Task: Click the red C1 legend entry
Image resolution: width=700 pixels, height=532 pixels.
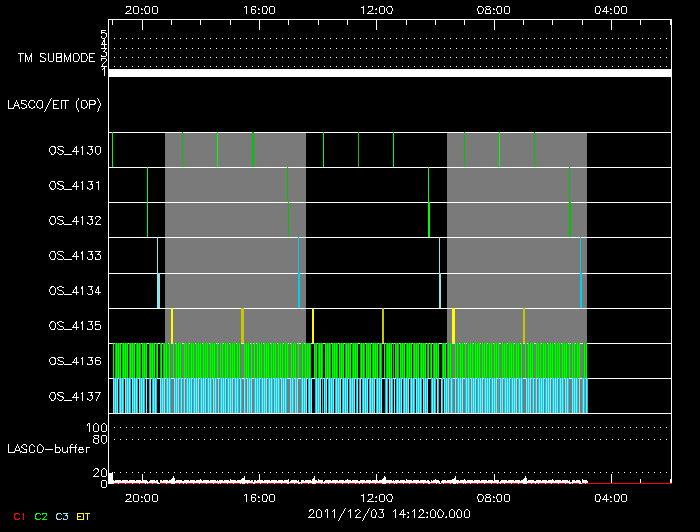Action: click(x=19, y=517)
